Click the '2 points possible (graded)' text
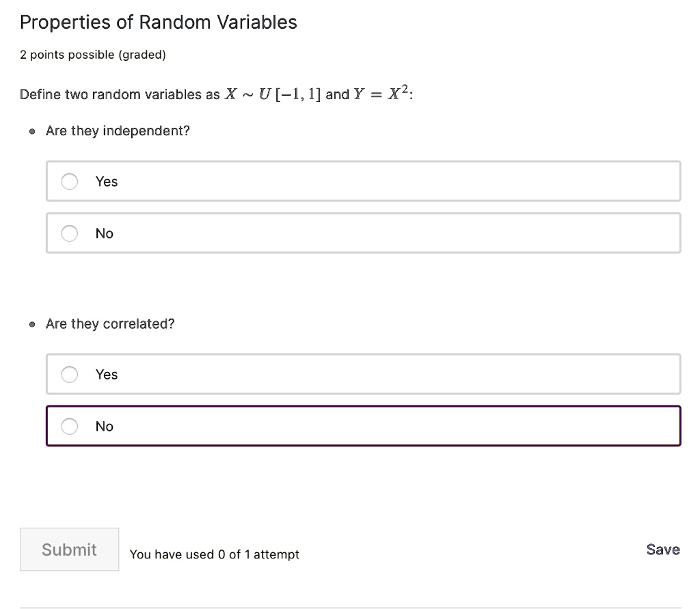 93,55
